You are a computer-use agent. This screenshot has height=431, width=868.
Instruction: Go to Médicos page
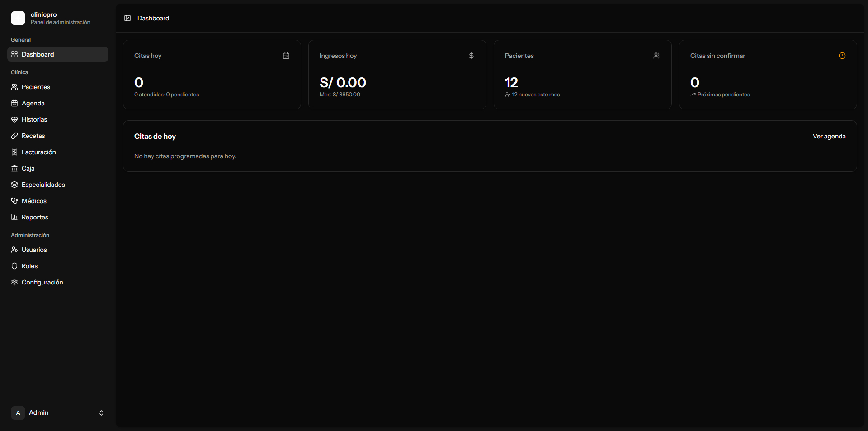coord(58,201)
